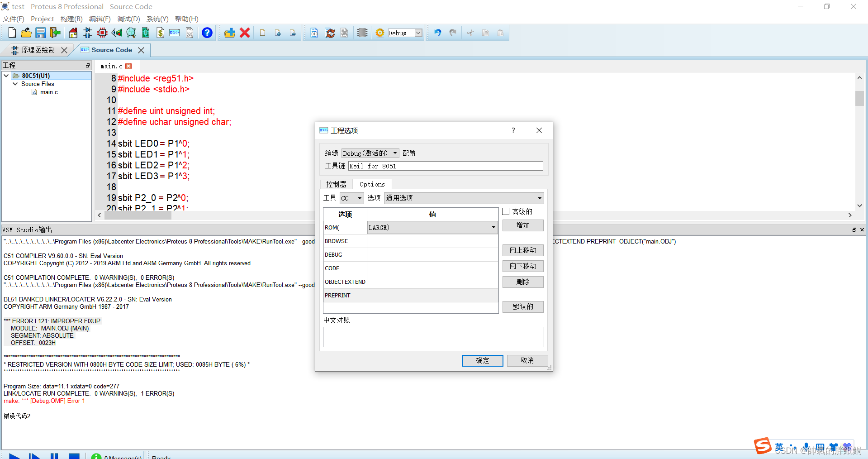Open the Gerber Viewer magnifier icon

[131, 33]
